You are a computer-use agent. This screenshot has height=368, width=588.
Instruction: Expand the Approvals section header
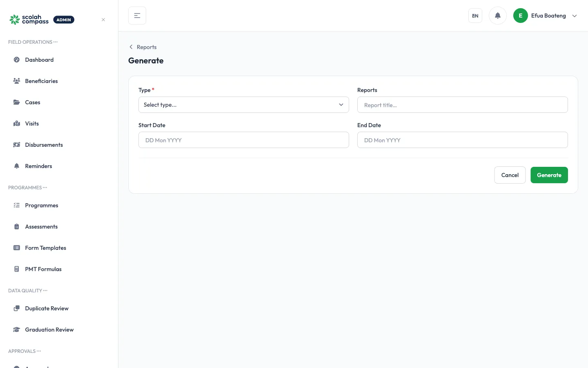pos(24,351)
